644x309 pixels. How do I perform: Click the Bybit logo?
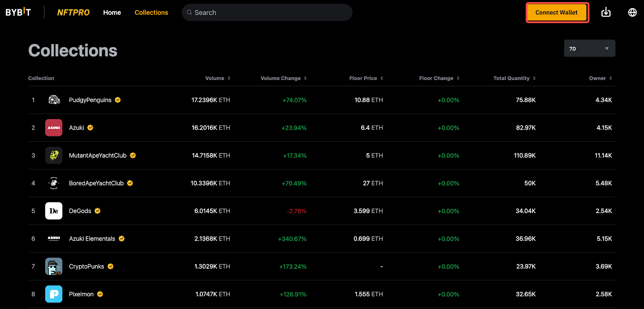pyautogui.click(x=18, y=12)
